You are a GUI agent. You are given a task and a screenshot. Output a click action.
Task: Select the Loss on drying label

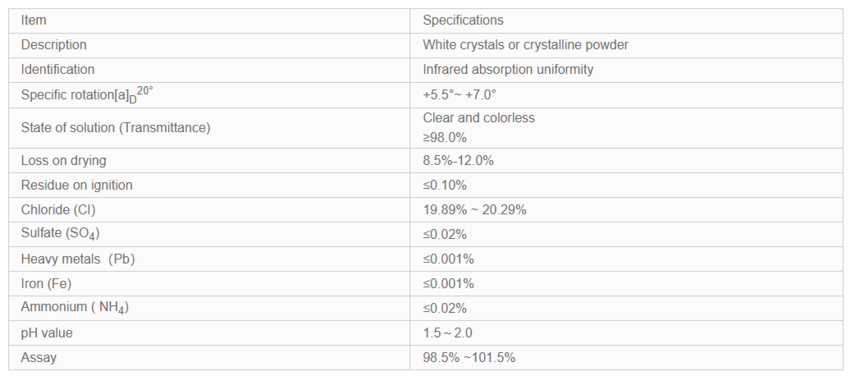[x=64, y=161]
